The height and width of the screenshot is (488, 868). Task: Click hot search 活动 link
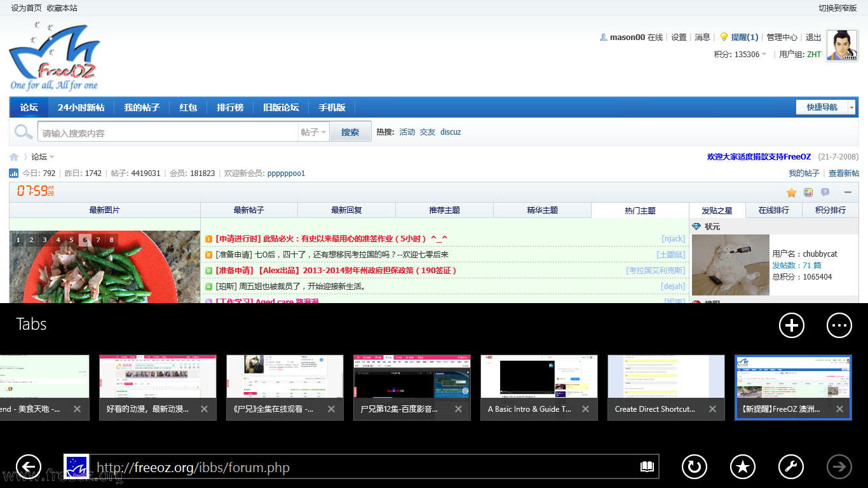point(407,132)
